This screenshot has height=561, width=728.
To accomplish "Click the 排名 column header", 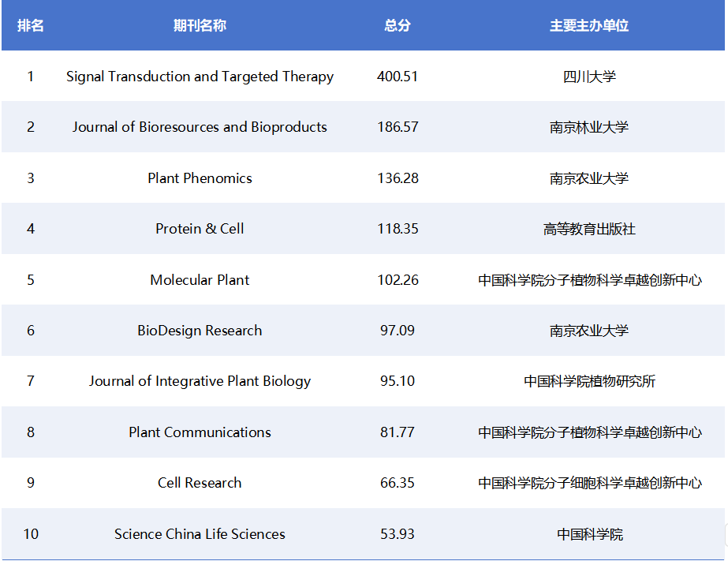I will click(31, 25).
